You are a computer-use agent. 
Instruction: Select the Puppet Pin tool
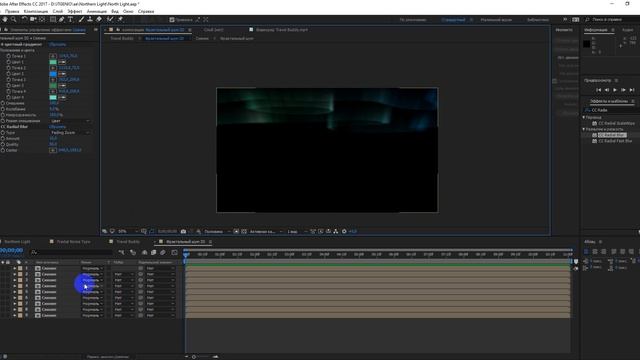tap(120, 19)
